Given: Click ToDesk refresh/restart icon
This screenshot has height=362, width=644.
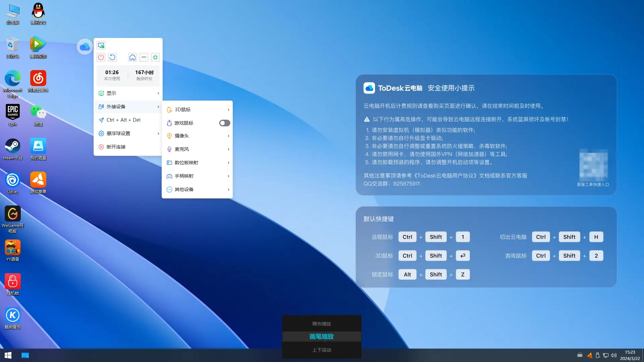Looking at the screenshot, I should click(112, 57).
